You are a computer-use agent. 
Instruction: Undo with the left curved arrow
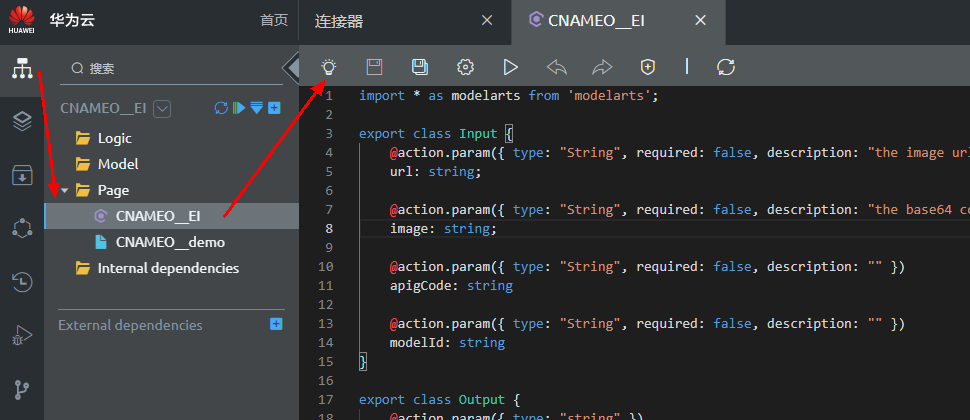click(x=557, y=67)
